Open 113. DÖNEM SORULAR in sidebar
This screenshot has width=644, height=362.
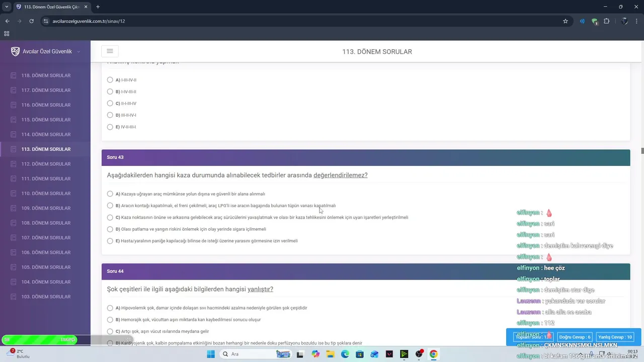point(45,149)
